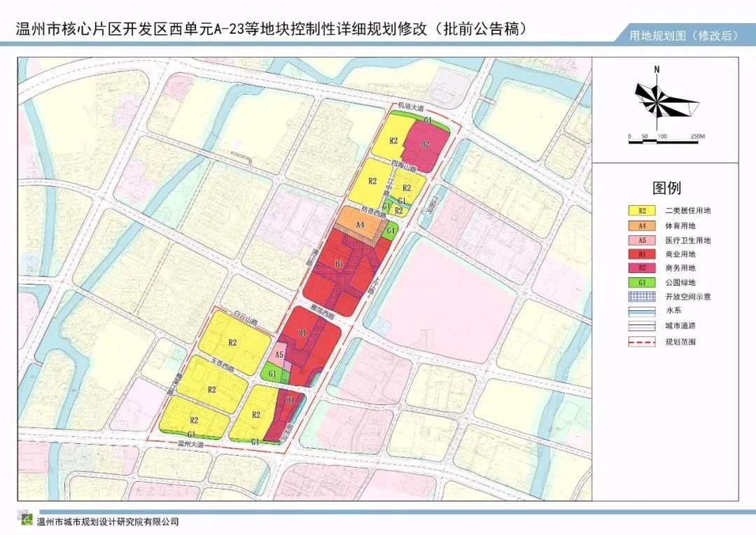This screenshot has width=756, height=535.
Task: Select the orange A4 sports land swatch
Action: [x=642, y=225]
